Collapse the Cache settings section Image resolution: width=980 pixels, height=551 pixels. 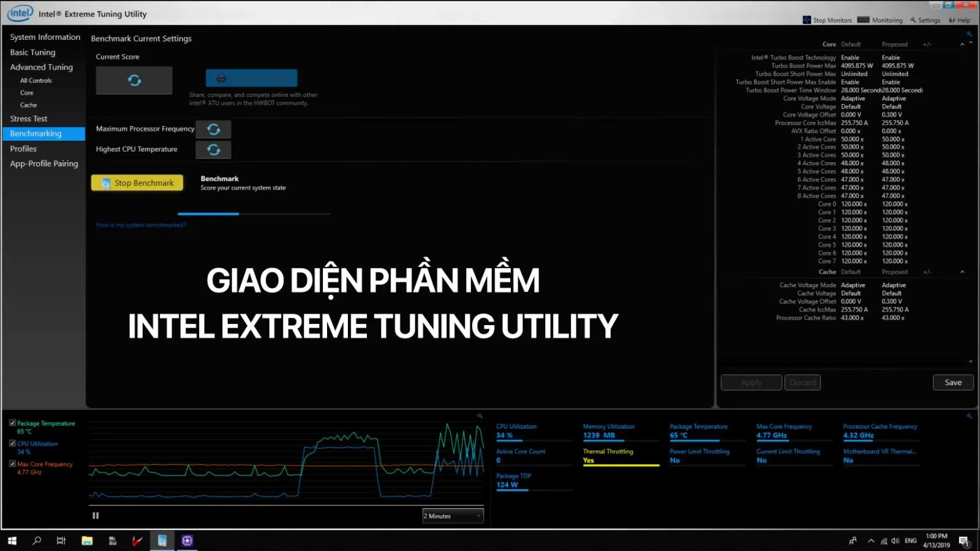(962, 272)
